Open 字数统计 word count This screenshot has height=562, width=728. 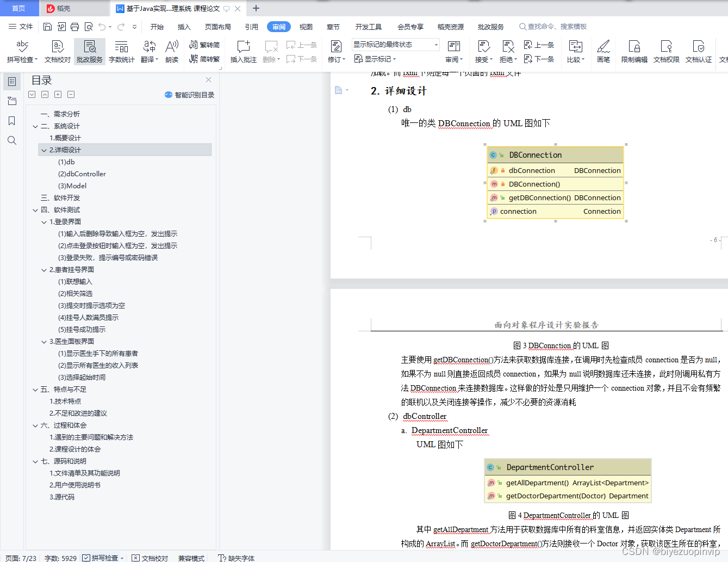point(122,52)
